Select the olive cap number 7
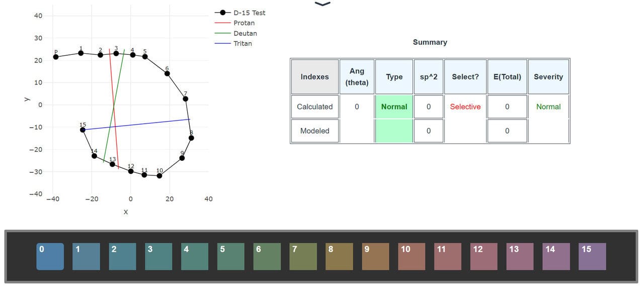 (303, 256)
